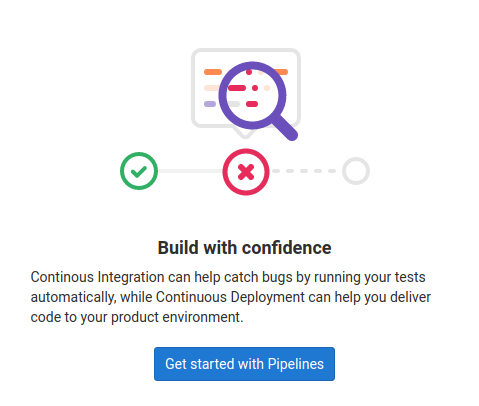The width and height of the screenshot is (479, 406).
Task: Click the Build with confidence heading
Action: click(244, 248)
